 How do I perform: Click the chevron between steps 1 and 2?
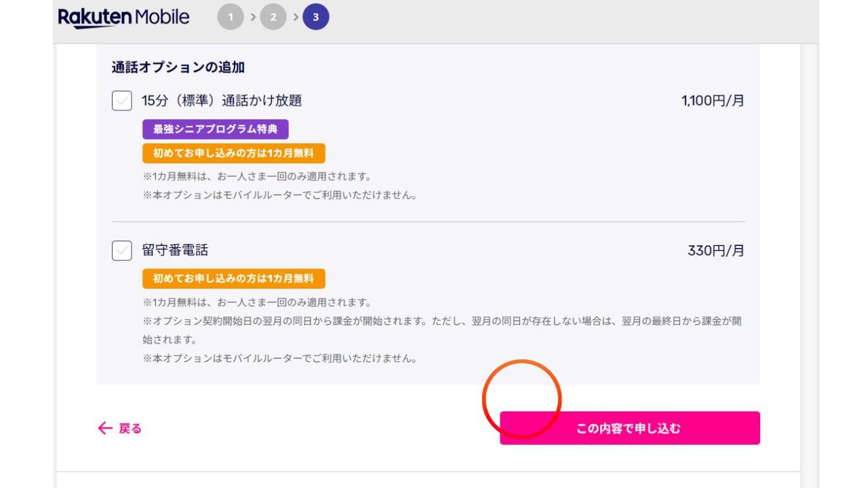(253, 18)
